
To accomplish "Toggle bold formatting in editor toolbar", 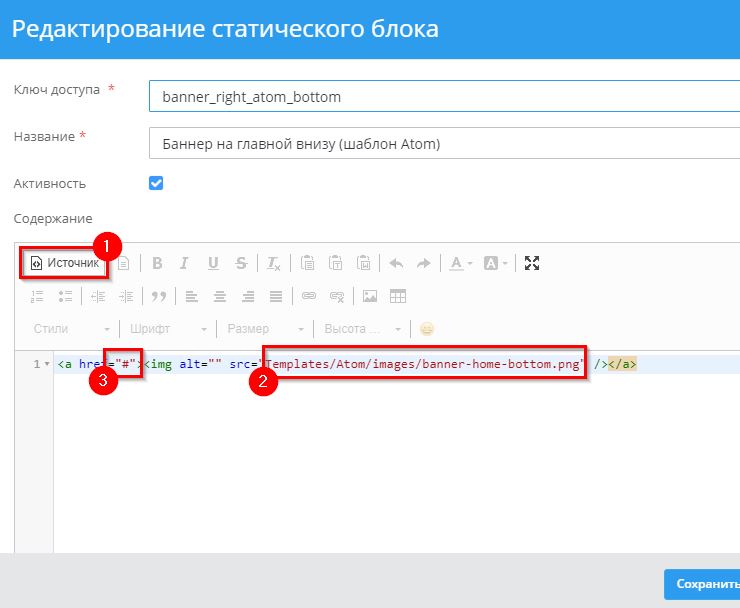I will point(156,264).
